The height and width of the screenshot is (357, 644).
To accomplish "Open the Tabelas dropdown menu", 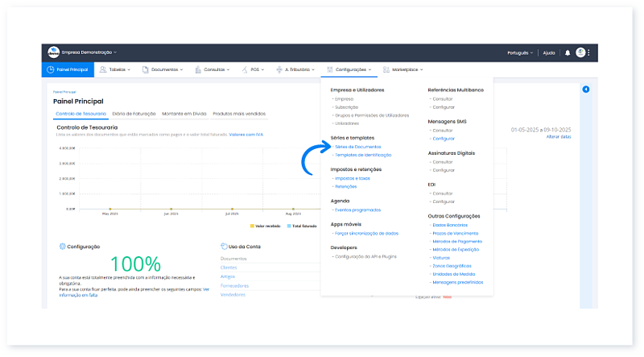I will point(117,70).
